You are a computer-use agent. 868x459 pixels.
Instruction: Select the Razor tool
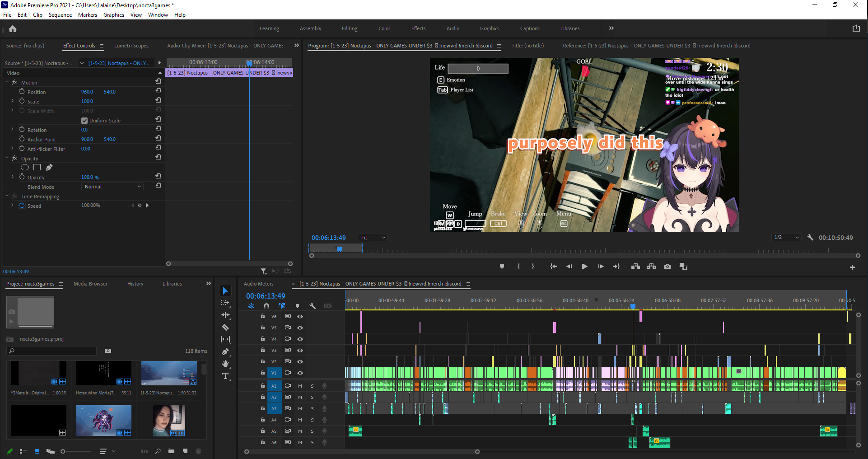(x=225, y=327)
